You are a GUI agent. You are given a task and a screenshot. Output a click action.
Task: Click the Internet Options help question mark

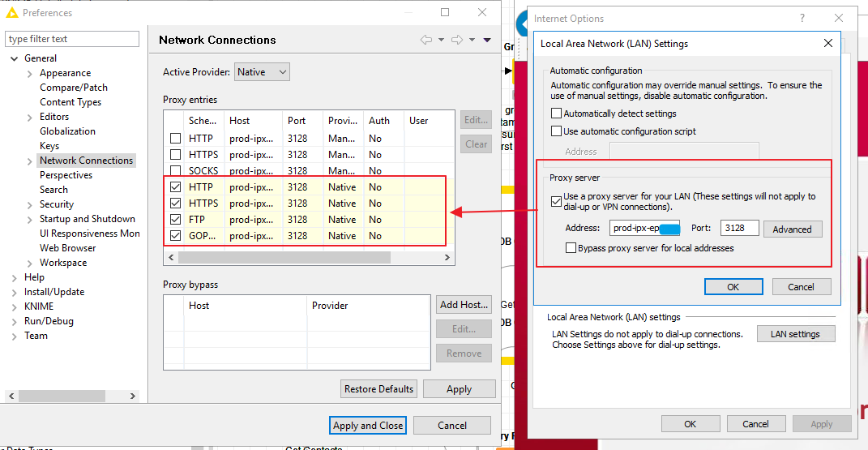(x=802, y=18)
